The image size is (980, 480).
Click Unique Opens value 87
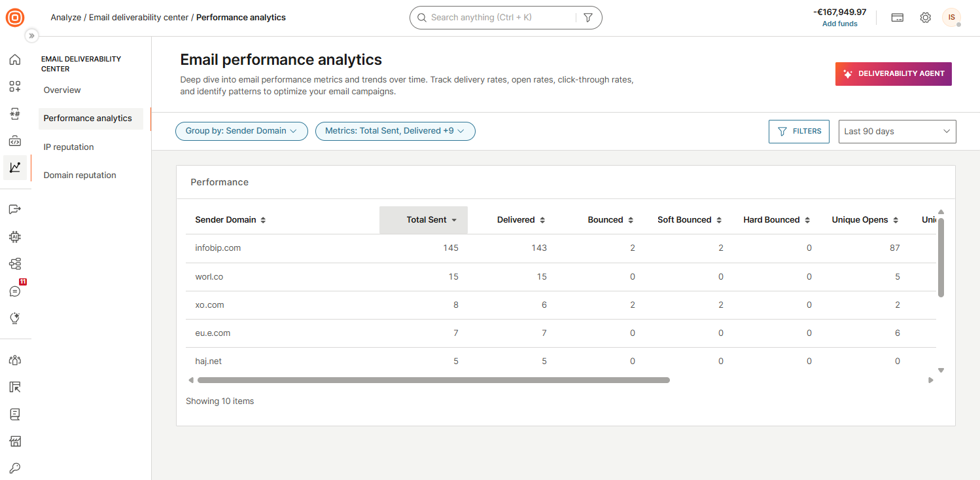[x=894, y=248]
